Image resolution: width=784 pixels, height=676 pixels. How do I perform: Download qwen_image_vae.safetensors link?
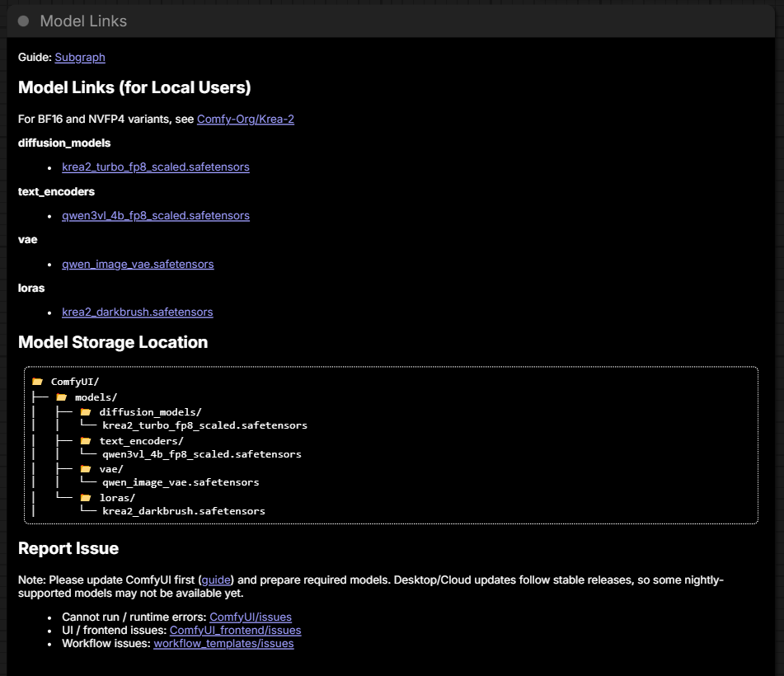coord(138,264)
